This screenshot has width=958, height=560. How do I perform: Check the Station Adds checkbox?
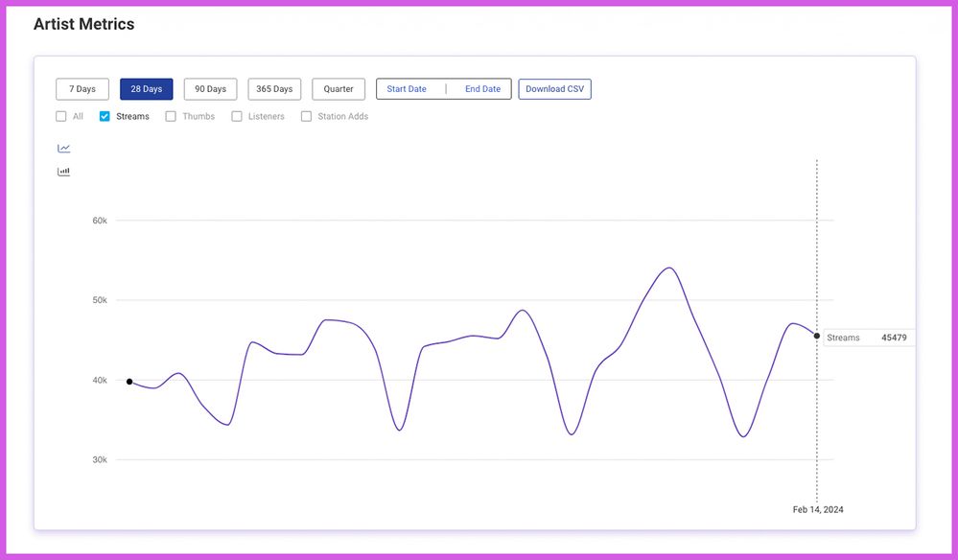coord(307,117)
